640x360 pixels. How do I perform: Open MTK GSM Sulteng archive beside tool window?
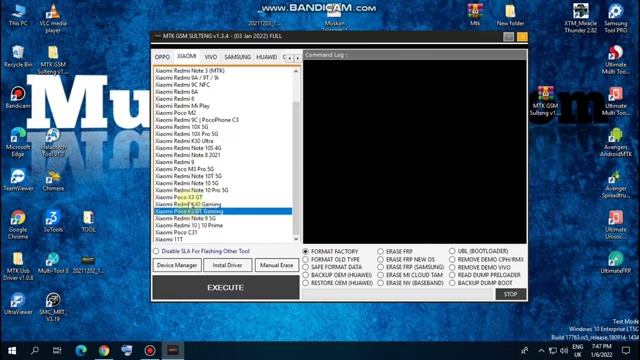tap(545, 100)
